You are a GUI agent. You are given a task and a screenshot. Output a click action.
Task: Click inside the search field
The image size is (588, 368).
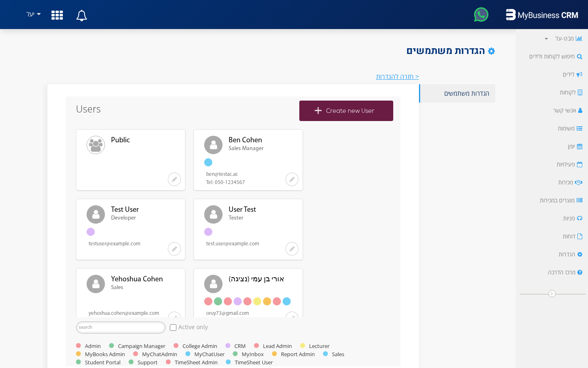[120, 327]
